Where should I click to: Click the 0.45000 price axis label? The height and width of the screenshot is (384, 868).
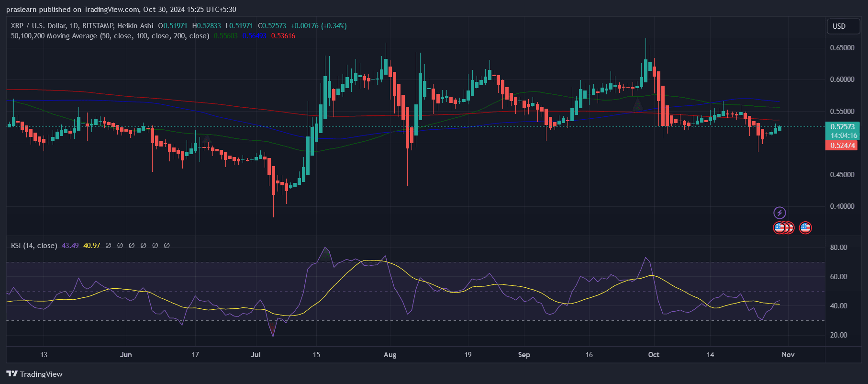pos(842,175)
